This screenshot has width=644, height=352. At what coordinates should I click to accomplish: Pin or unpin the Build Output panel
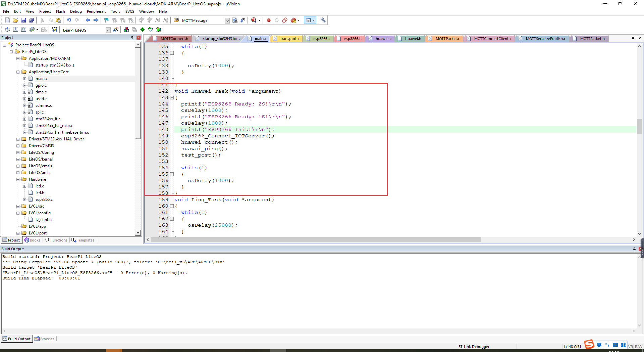point(634,249)
